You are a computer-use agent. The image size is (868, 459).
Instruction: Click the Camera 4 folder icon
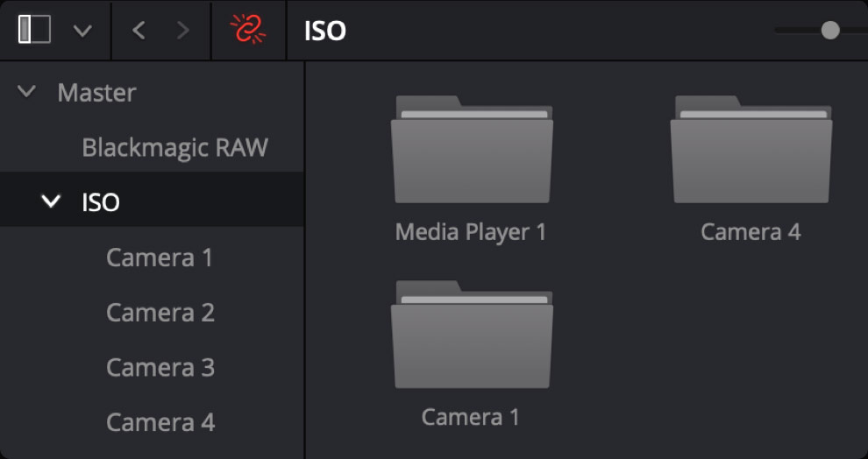[751, 150]
